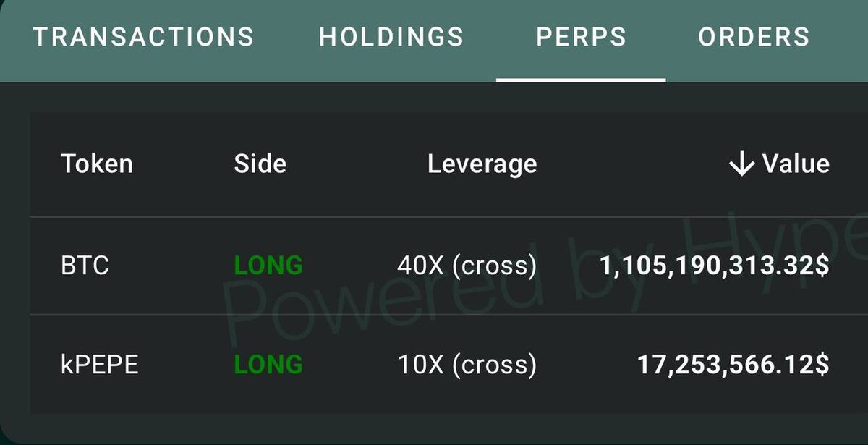868x445 pixels.
Task: Click the descending sort arrow beside Value
Action: (x=741, y=165)
